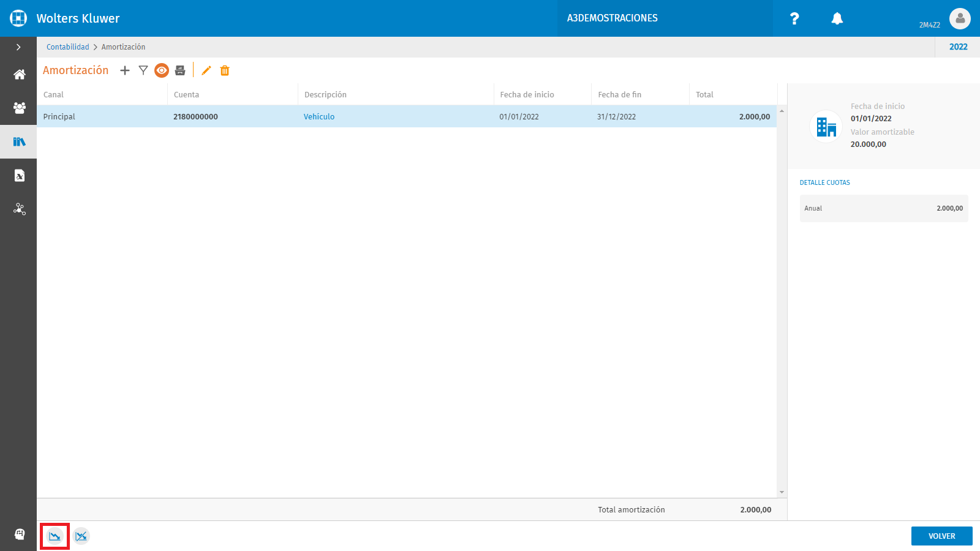Sort by Descripción column header
The image size is (980, 551).
pyautogui.click(x=325, y=95)
